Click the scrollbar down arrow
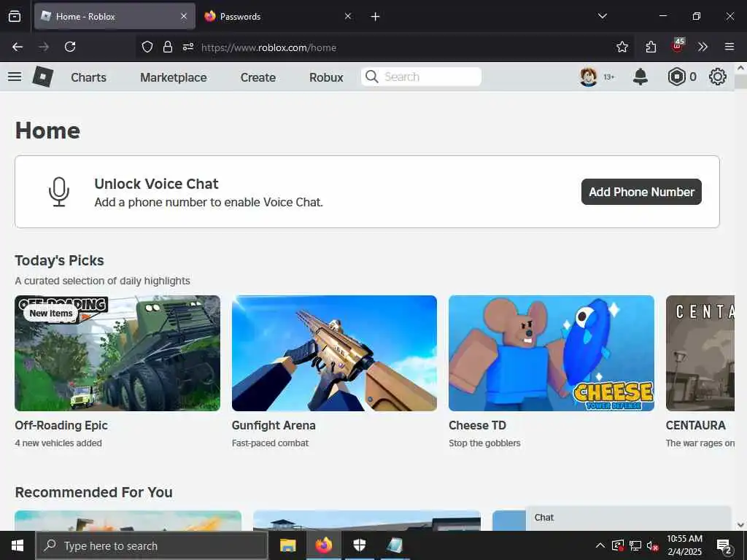This screenshot has width=747, height=560. [x=740, y=525]
